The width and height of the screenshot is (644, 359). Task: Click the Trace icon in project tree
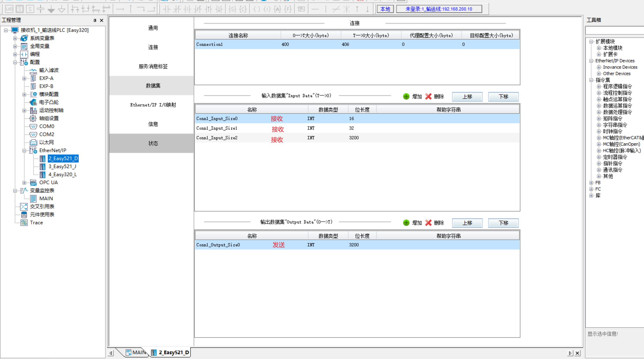tap(24, 222)
